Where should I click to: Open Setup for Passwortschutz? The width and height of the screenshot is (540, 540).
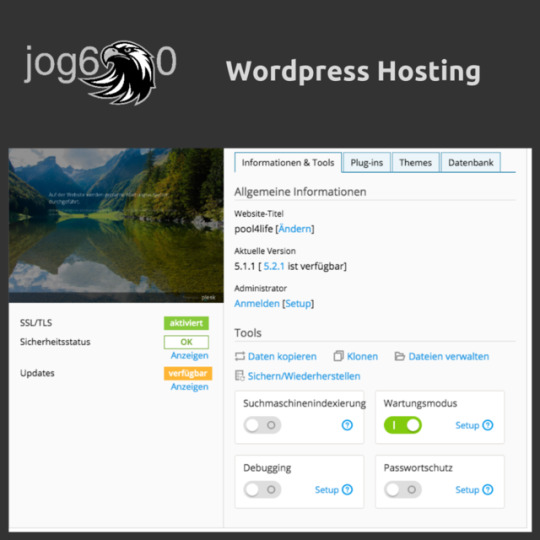point(467,490)
